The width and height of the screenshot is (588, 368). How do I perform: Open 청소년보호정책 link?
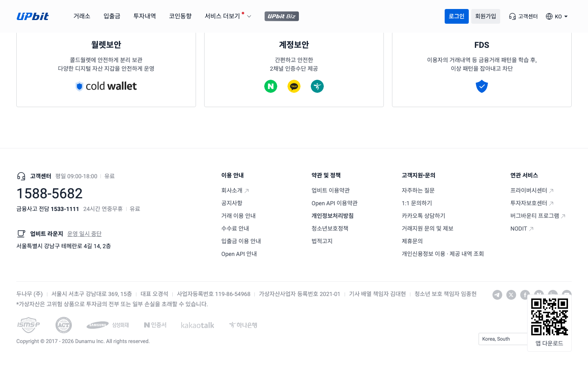(330, 229)
